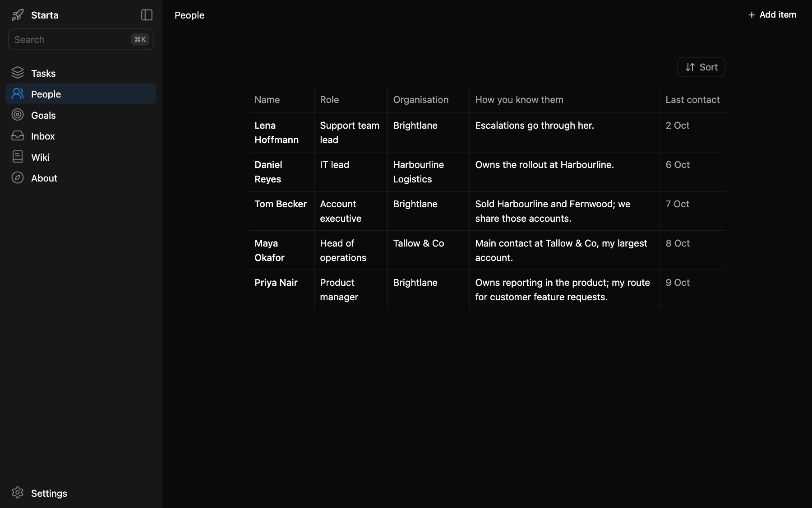Open the About page
This screenshot has height=508, width=812.
81,177
